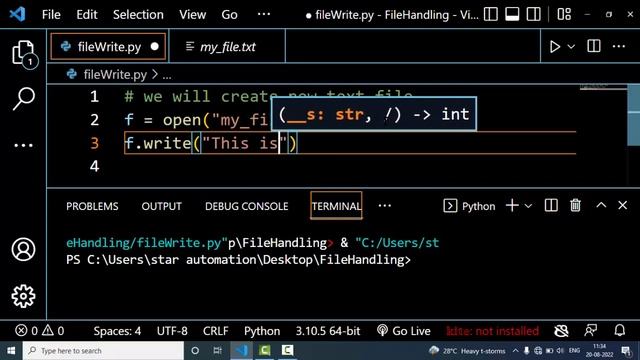Click the VS Code logo in the title bar
This screenshot has width=640, height=360.
coord(18,15)
